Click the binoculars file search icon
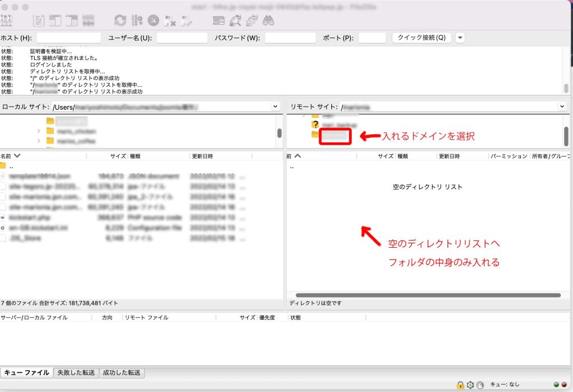Image resolution: width=573 pixels, height=392 pixels. pyautogui.click(x=268, y=21)
